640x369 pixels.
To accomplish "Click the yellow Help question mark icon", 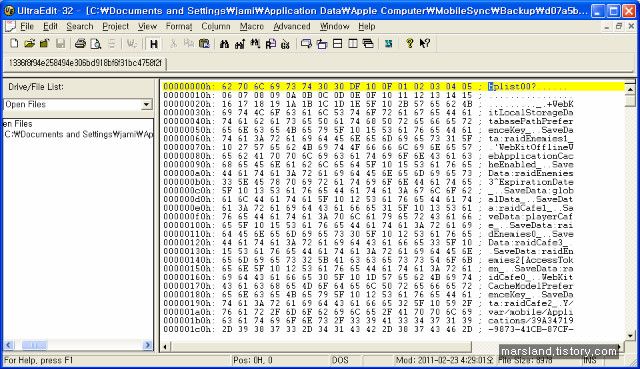I will (x=409, y=43).
